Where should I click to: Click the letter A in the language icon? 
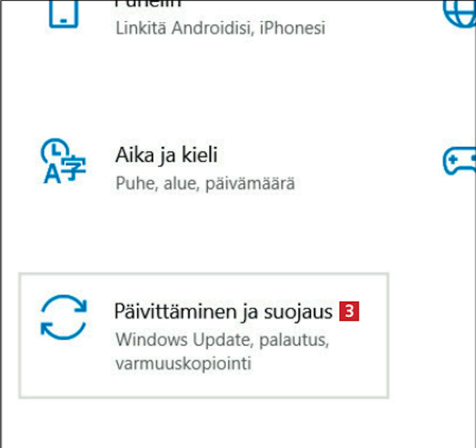[x=52, y=174]
